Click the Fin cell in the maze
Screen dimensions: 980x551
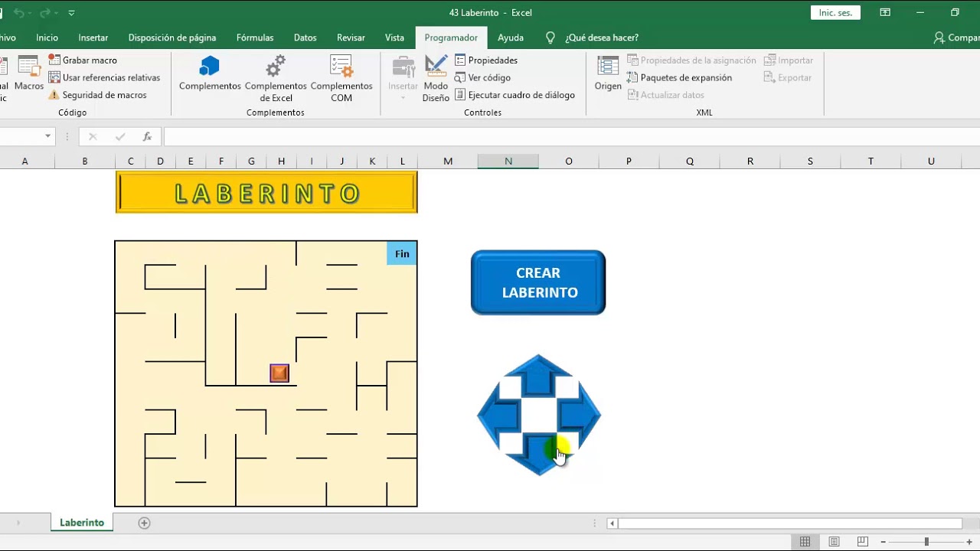pyautogui.click(x=402, y=253)
